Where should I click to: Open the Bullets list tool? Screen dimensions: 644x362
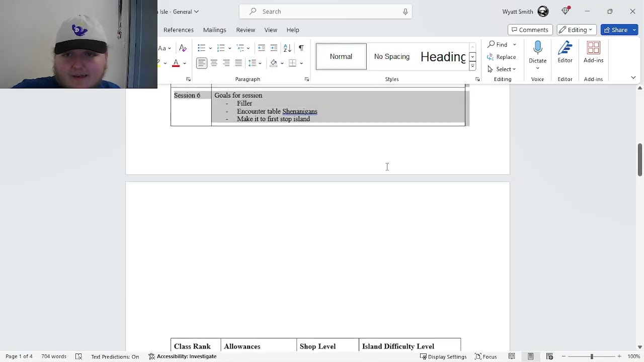click(201, 48)
